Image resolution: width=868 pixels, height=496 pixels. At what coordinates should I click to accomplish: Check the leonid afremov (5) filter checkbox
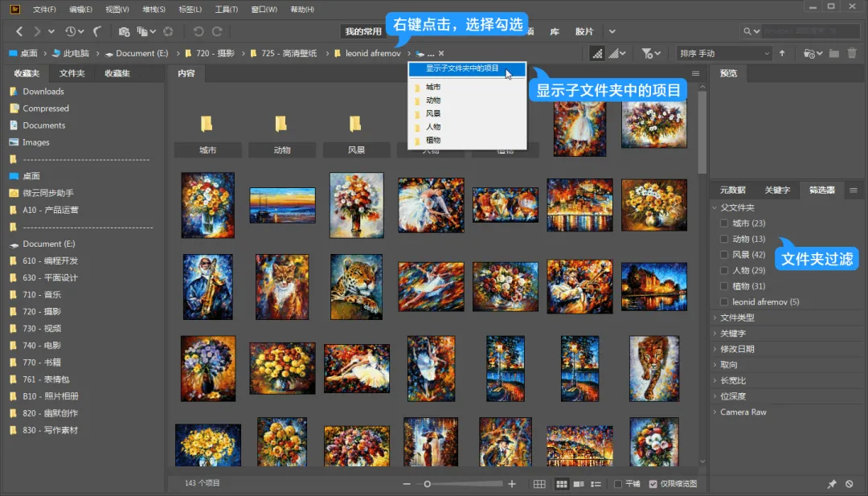724,301
